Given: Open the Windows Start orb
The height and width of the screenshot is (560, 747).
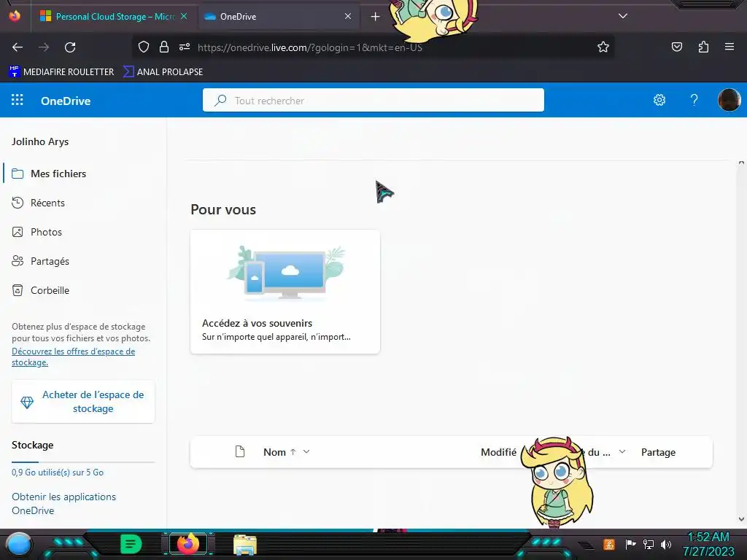Looking at the screenshot, I should (19, 544).
